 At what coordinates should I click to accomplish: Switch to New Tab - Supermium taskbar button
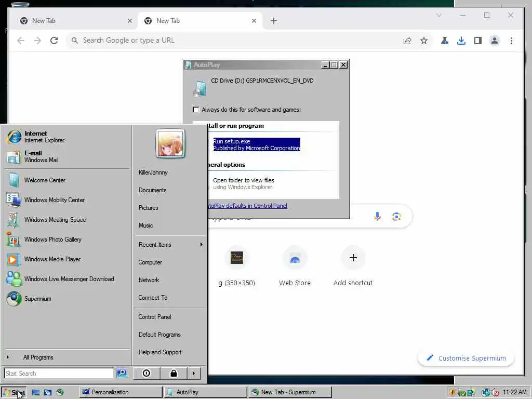pos(290,392)
